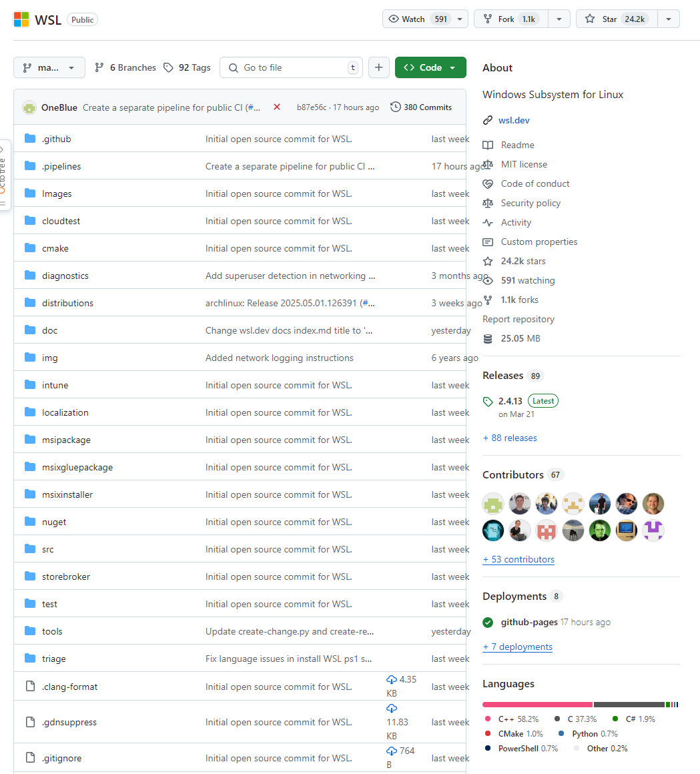The width and height of the screenshot is (700, 774).
Task: Open commit history via the clock icon
Action: click(395, 107)
